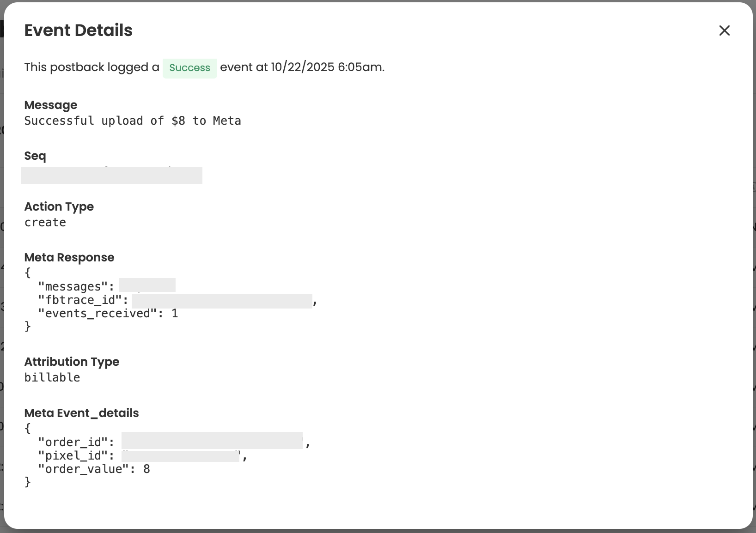
Task: Click the redacted fbtrace_id value
Action: click(x=222, y=301)
